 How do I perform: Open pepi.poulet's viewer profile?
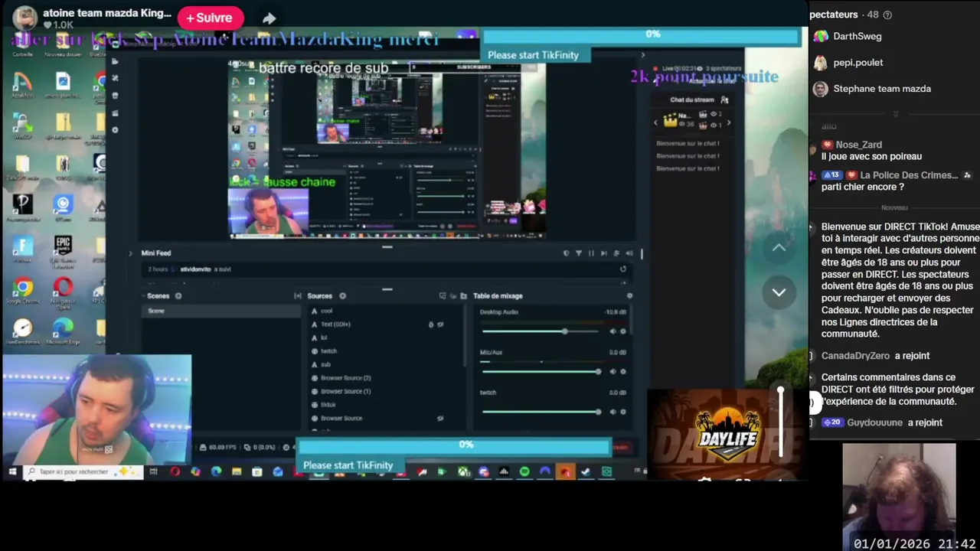(x=857, y=62)
